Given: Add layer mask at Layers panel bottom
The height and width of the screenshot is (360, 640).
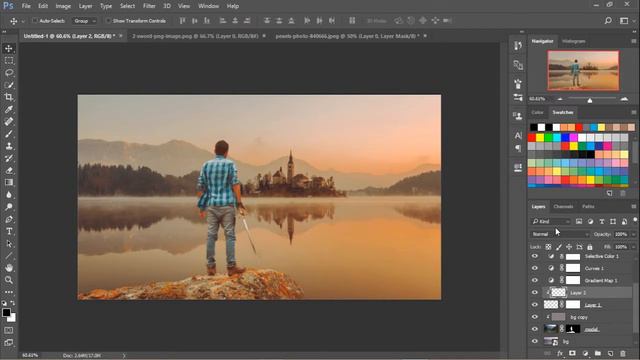Looking at the screenshot, I should (572, 353).
